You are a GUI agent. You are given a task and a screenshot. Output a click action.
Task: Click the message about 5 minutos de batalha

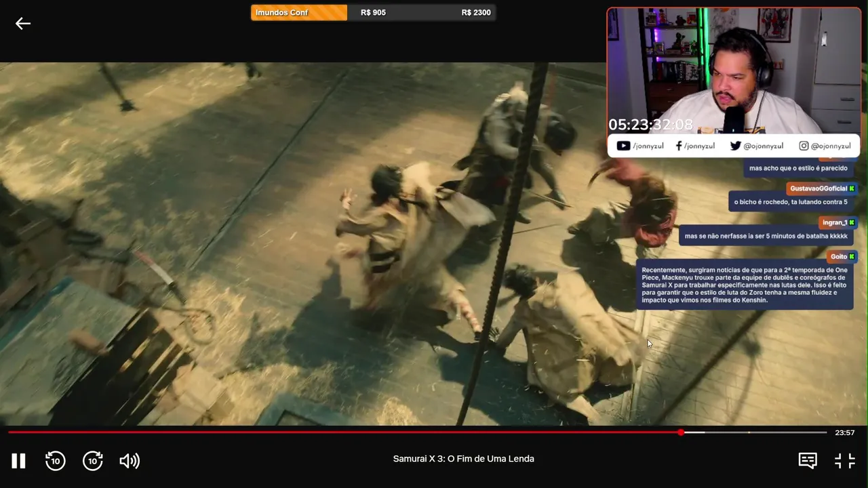766,236
